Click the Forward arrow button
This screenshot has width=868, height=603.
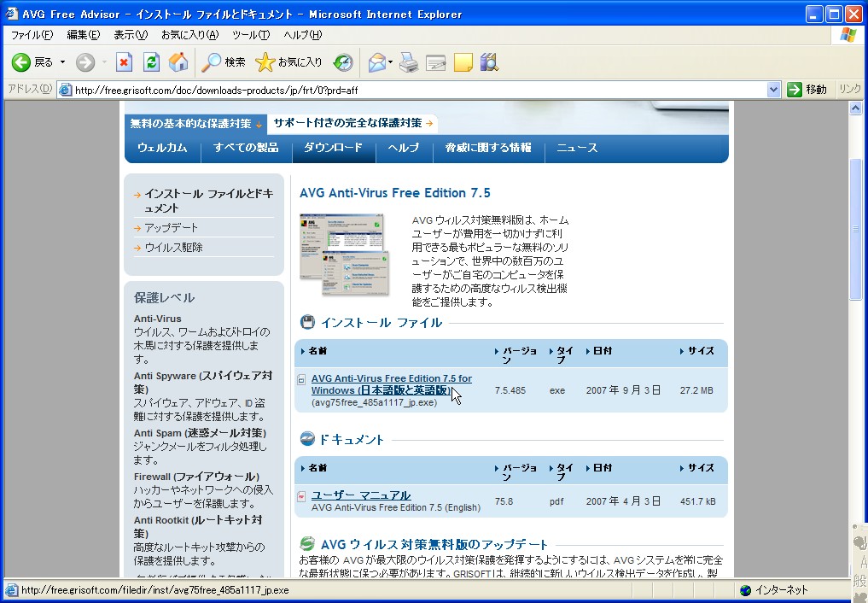click(85, 62)
